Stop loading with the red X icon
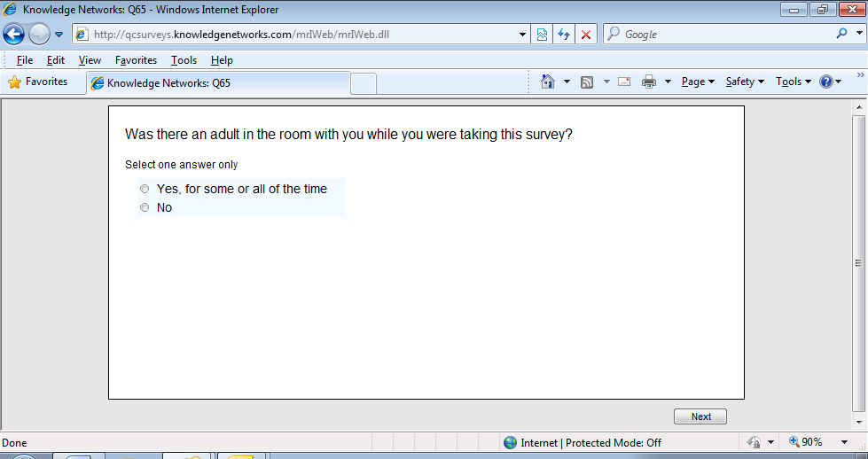Image resolution: width=868 pixels, height=459 pixels. [x=586, y=35]
